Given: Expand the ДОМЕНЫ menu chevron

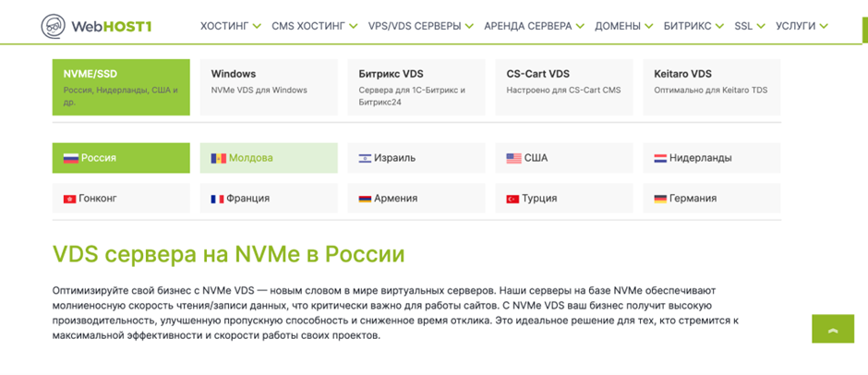Looking at the screenshot, I should tap(649, 26).
